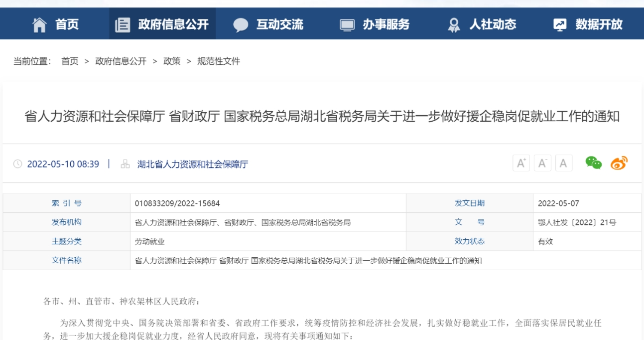Reset font size with the plain A button
644x340 pixels.
(x=563, y=163)
